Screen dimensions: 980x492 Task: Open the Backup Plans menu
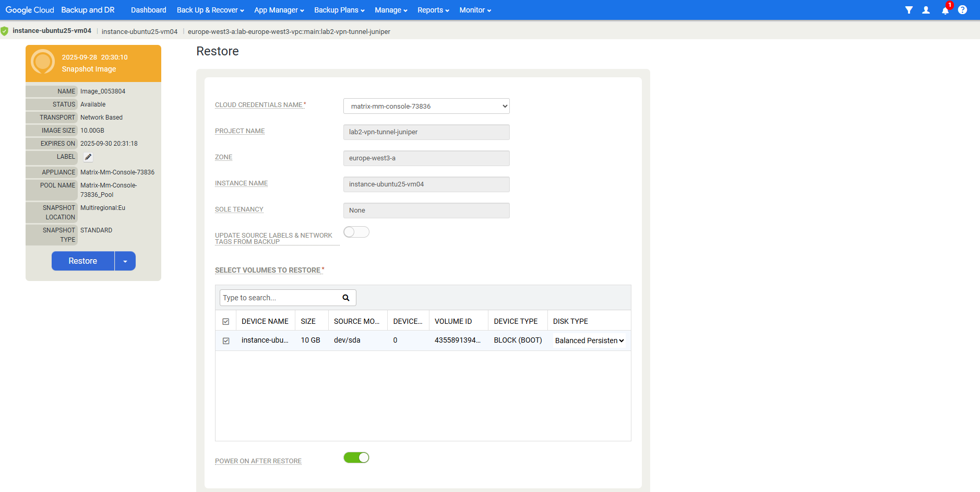point(339,10)
